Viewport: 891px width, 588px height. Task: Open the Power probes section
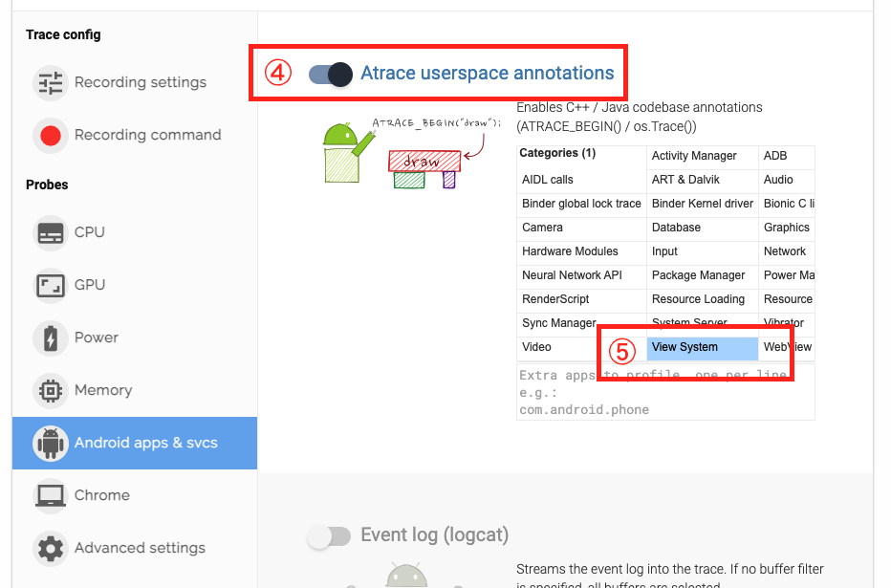[x=135, y=338]
